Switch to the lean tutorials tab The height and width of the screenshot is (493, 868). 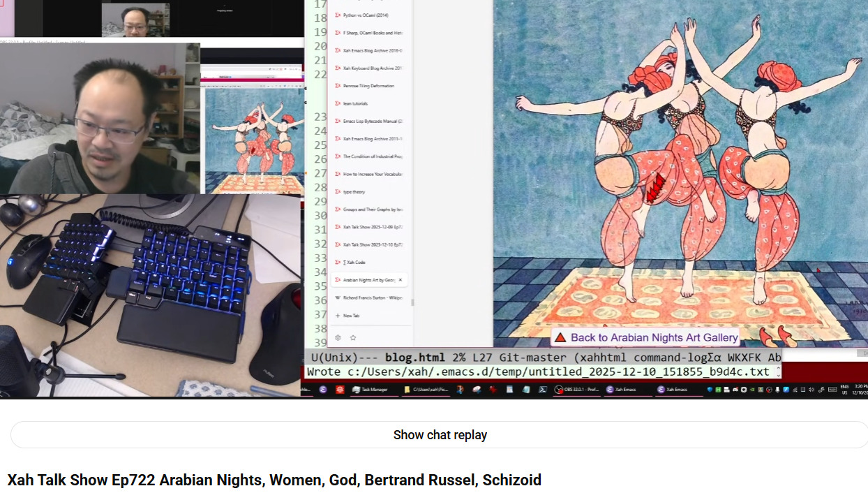(355, 103)
